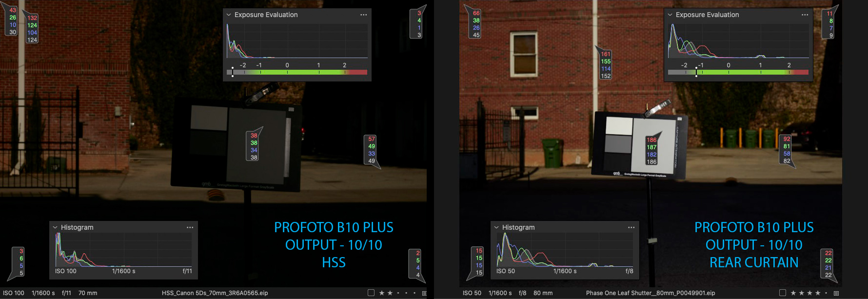The width and height of the screenshot is (868, 299).
Task: Set five-star rating on the Phase One image
Action: tap(826, 293)
